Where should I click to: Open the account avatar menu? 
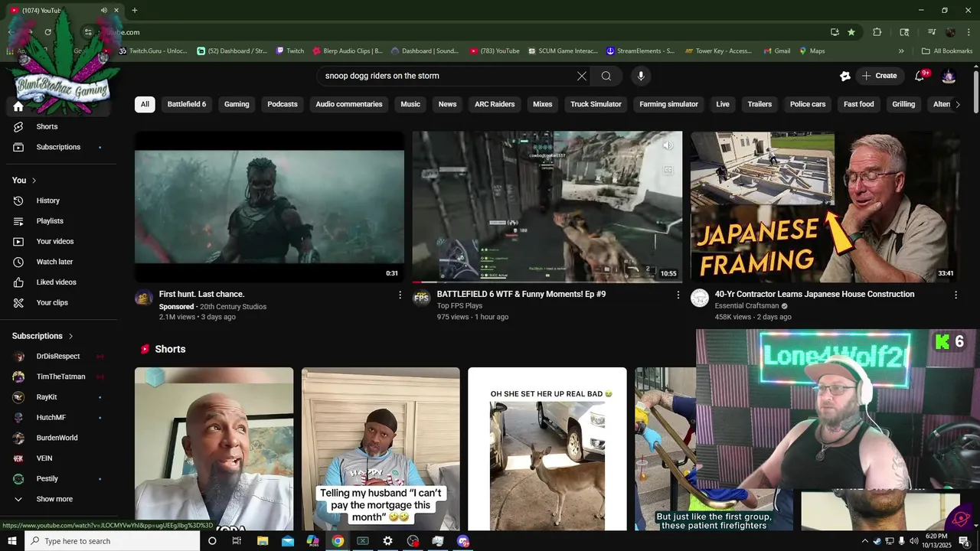(x=949, y=76)
